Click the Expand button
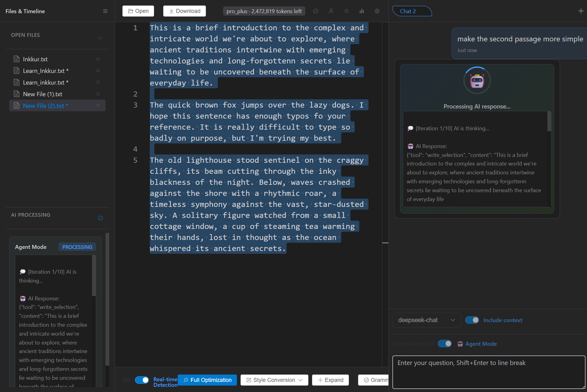587x392 pixels. pyautogui.click(x=330, y=380)
